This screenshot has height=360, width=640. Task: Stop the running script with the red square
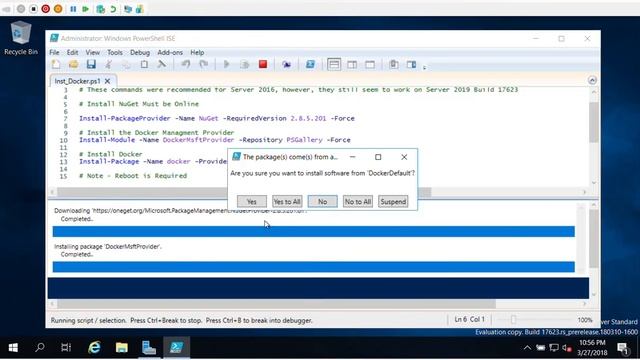coord(263,64)
